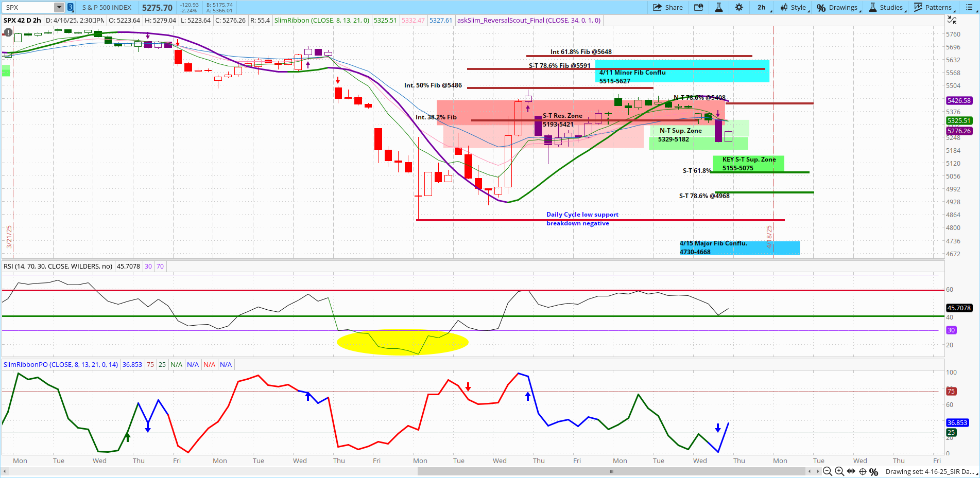Click the percent icon in the status bar
This screenshot has height=478, width=980.
pyautogui.click(x=874, y=472)
